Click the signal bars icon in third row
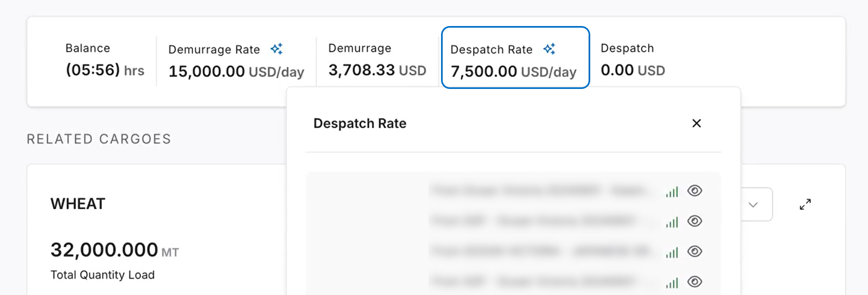Screen dimensions: 868x295 [x=672, y=253]
